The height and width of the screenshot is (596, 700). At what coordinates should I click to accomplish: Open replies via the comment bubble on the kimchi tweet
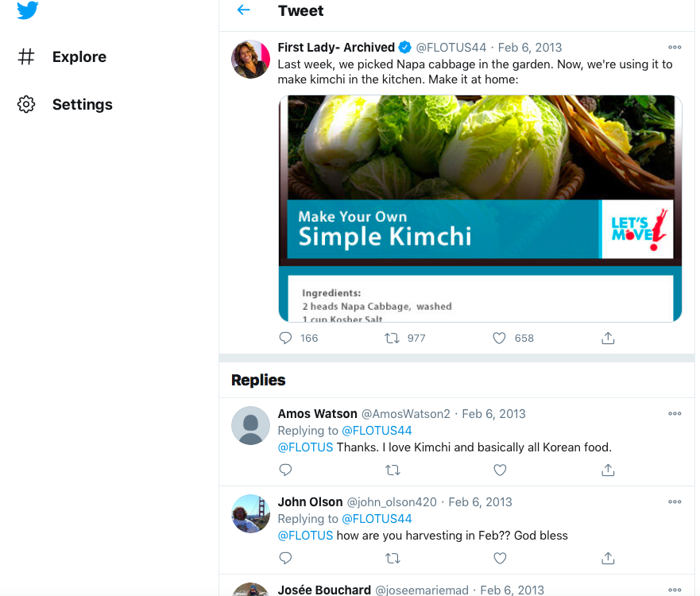coord(284,338)
